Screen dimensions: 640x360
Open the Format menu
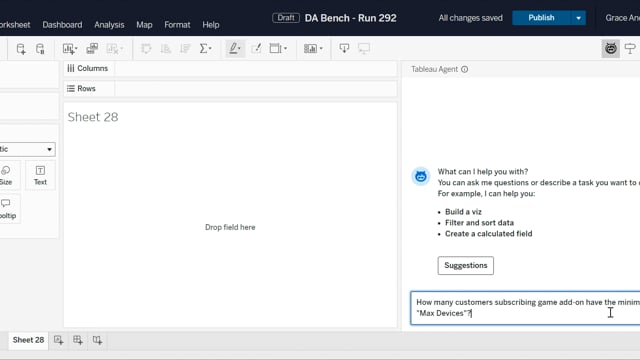177,25
